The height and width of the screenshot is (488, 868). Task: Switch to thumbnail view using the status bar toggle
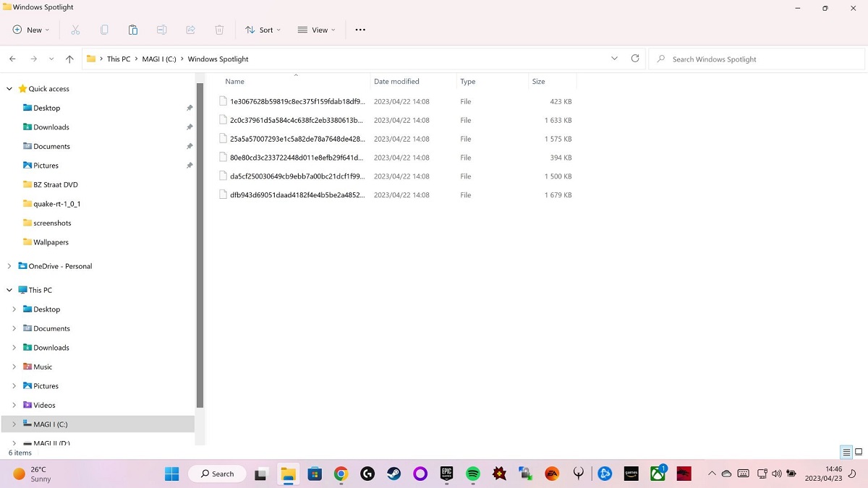click(x=859, y=452)
